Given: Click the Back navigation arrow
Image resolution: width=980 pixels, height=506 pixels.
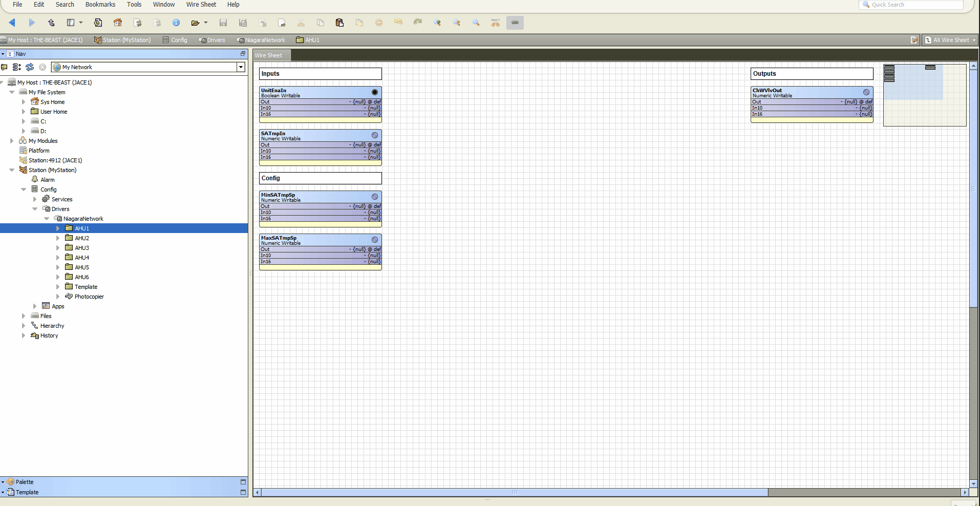Looking at the screenshot, I should [x=12, y=23].
